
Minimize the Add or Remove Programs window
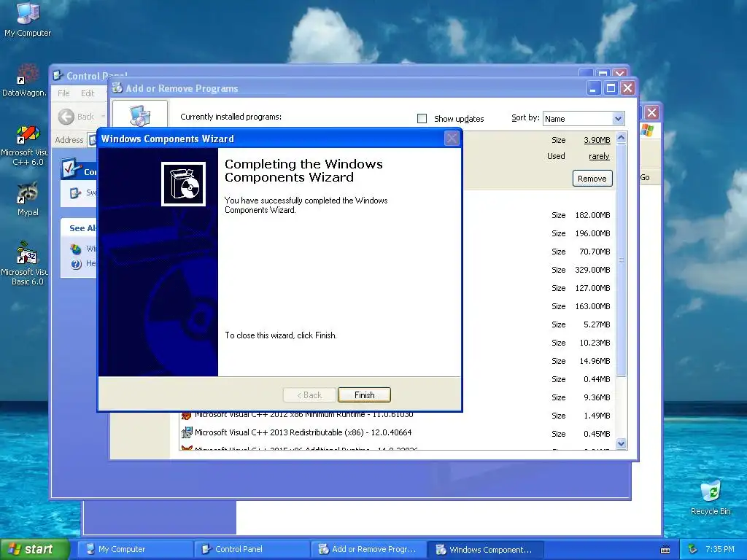594,88
